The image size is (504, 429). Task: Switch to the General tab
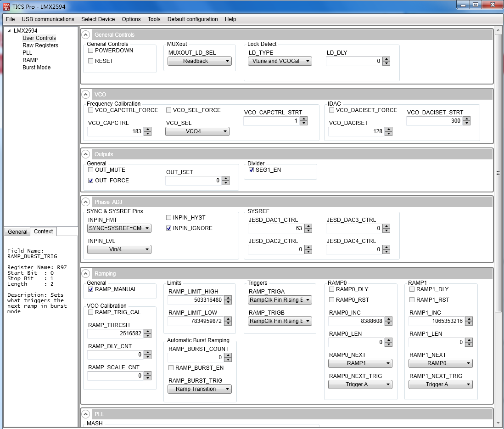coord(17,232)
